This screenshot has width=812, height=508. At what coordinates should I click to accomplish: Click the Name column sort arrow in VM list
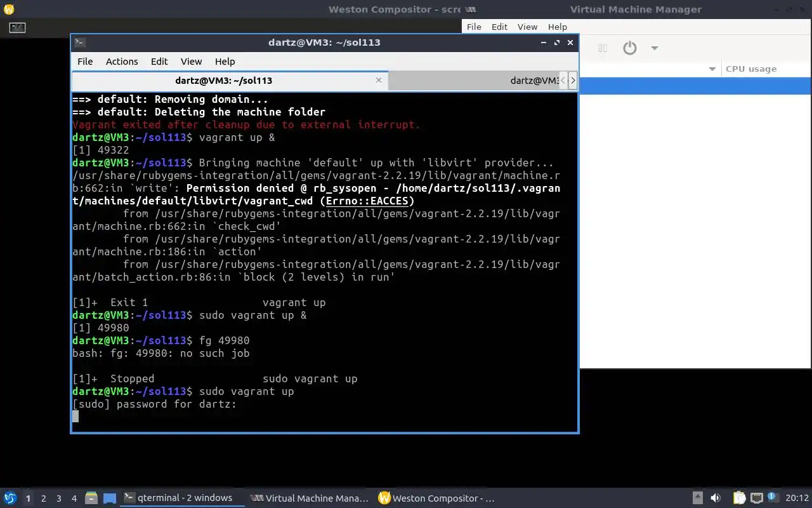pyautogui.click(x=712, y=69)
